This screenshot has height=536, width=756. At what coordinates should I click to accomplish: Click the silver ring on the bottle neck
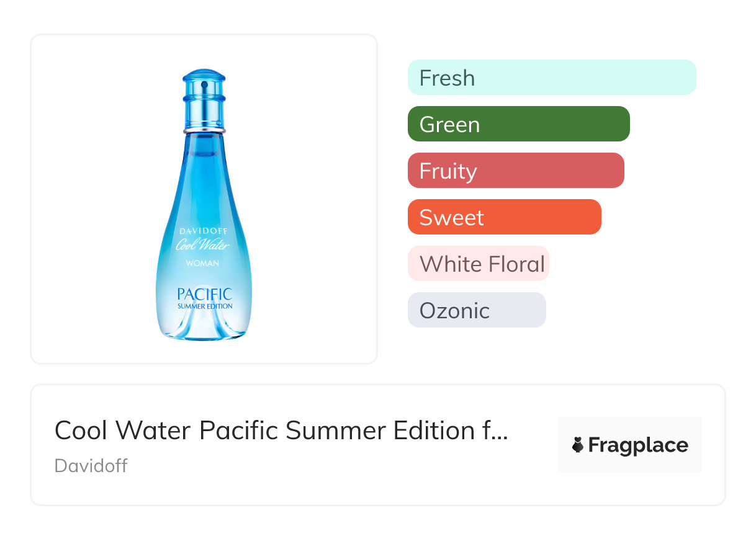(x=204, y=132)
